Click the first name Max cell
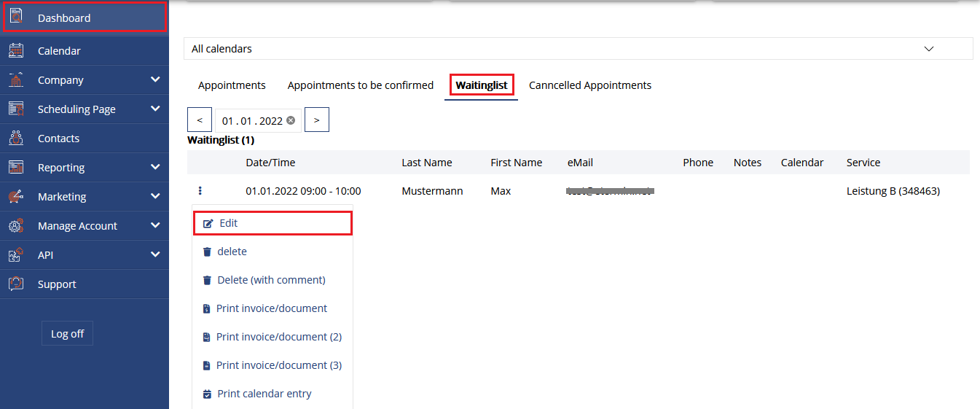Viewport: 980px width, 409px height. pyautogui.click(x=501, y=191)
